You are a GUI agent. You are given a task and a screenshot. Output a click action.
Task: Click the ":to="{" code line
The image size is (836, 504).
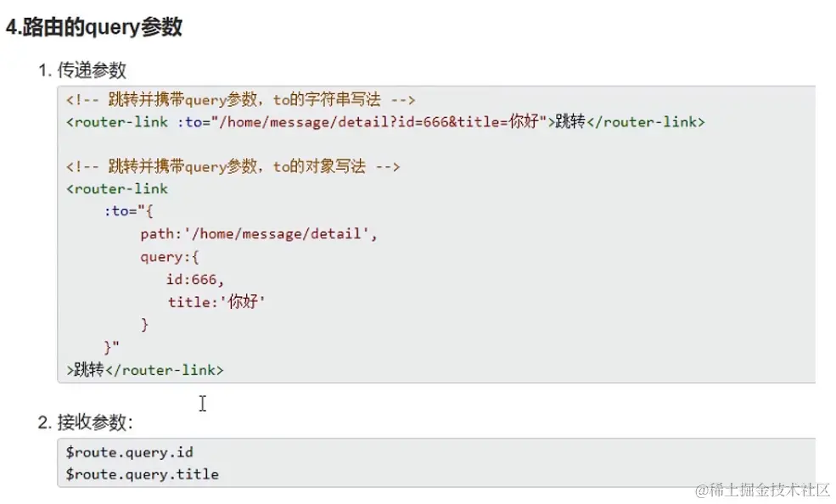(128, 211)
